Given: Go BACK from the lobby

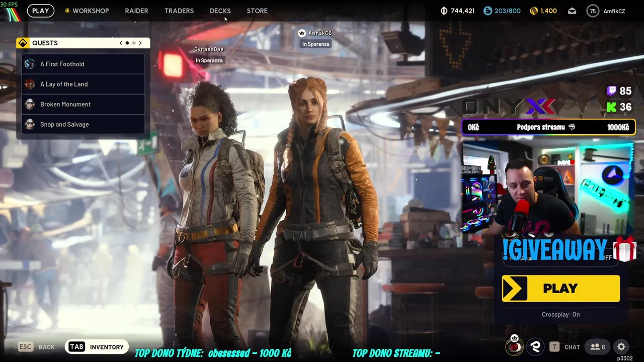Looking at the screenshot, I should [x=46, y=347].
